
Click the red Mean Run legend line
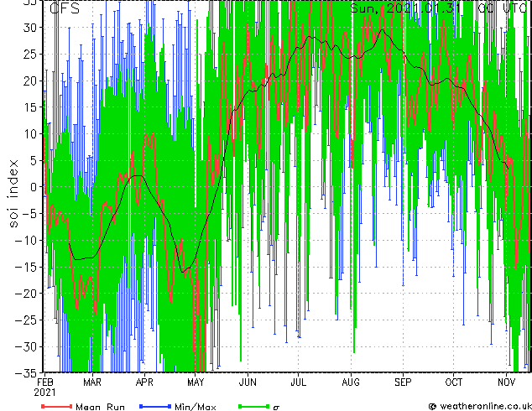click(57, 406)
